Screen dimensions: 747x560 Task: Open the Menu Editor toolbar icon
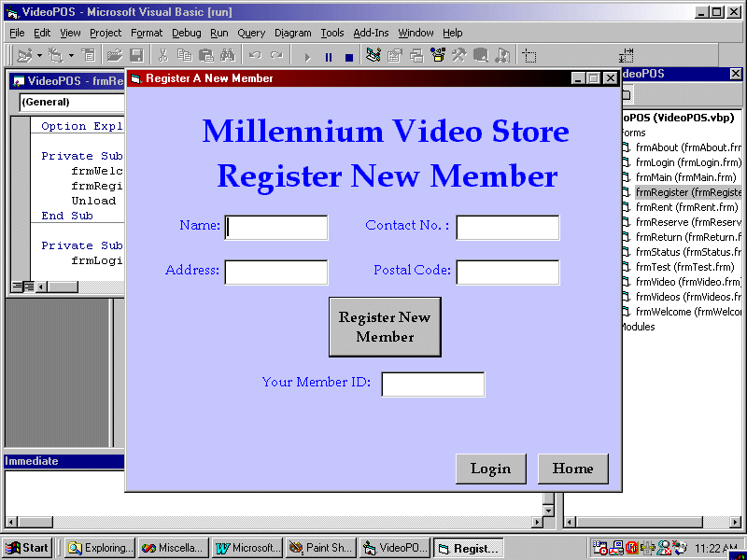(x=86, y=55)
